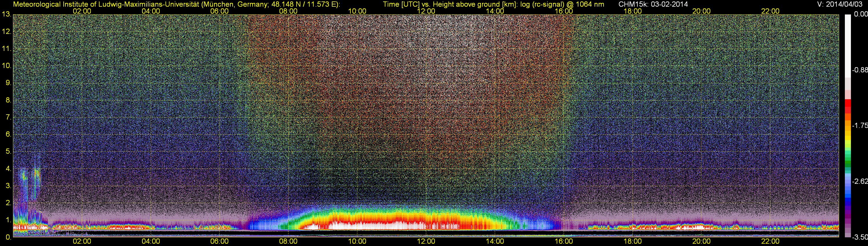
Task: Click the 18:00 label on the bottom time axis
Action: [632, 241]
